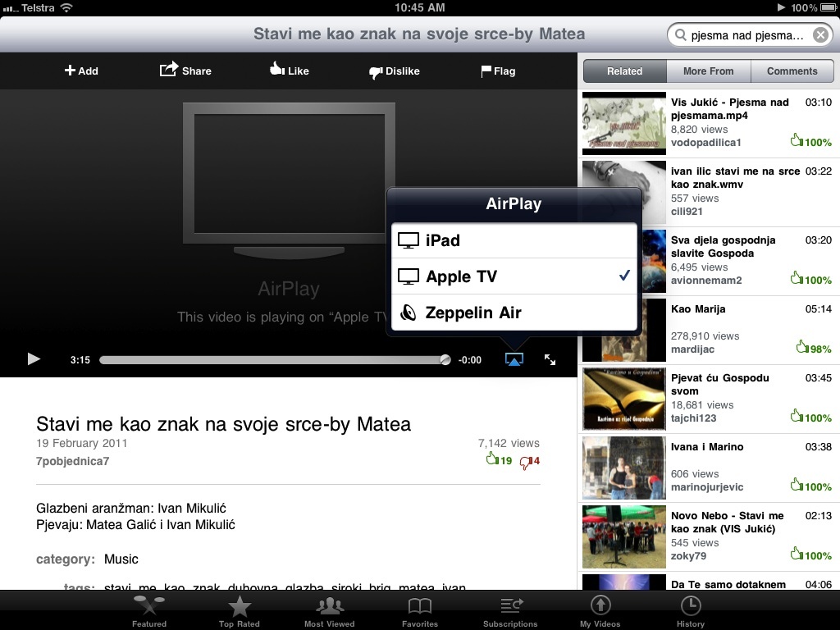Tap the 7,142 views count
This screenshot has height=630, width=840.
click(x=509, y=443)
